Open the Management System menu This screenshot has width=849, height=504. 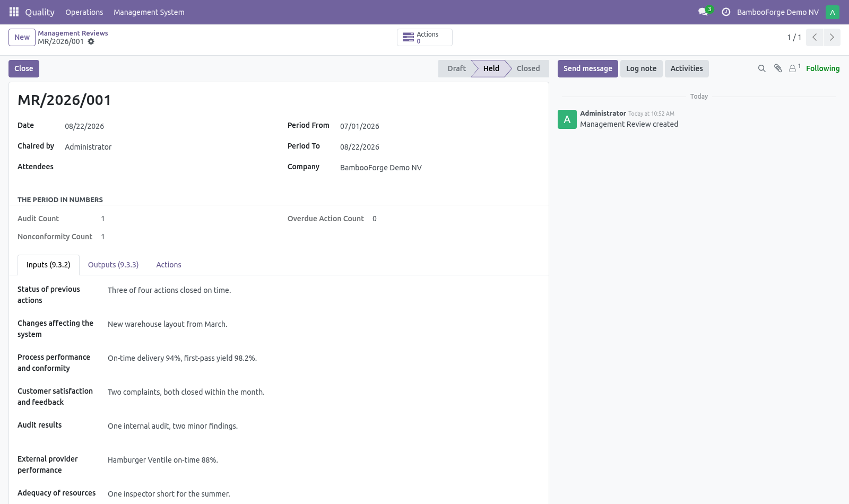[x=149, y=12]
